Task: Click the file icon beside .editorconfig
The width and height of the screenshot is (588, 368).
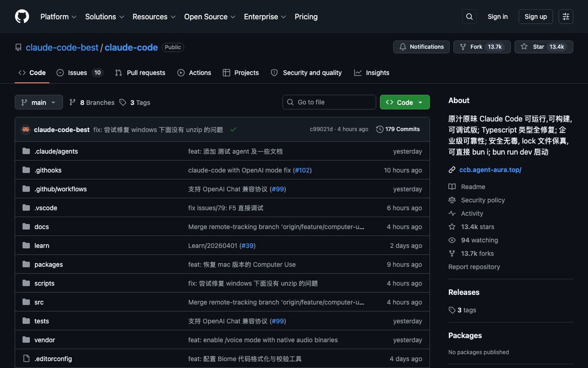Action: coord(26,359)
